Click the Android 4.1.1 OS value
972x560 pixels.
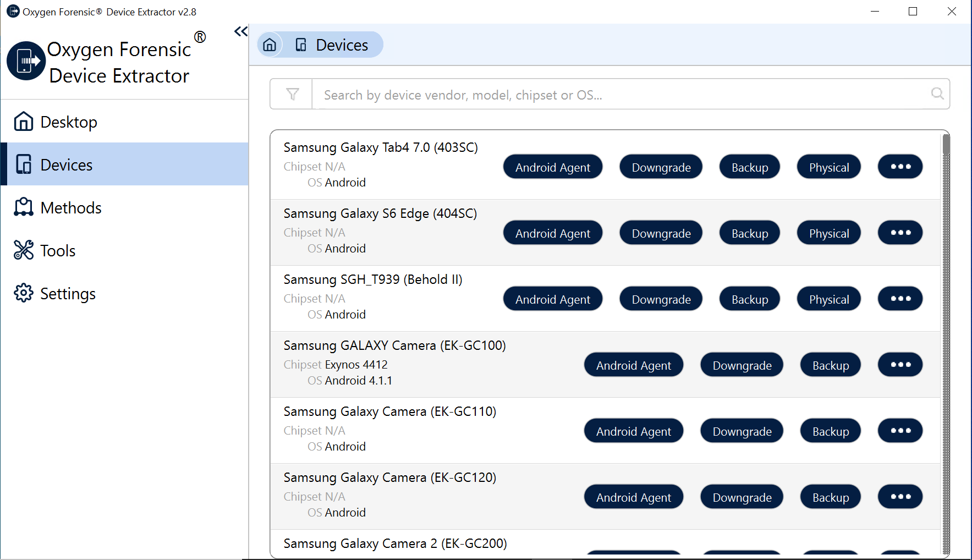click(359, 381)
